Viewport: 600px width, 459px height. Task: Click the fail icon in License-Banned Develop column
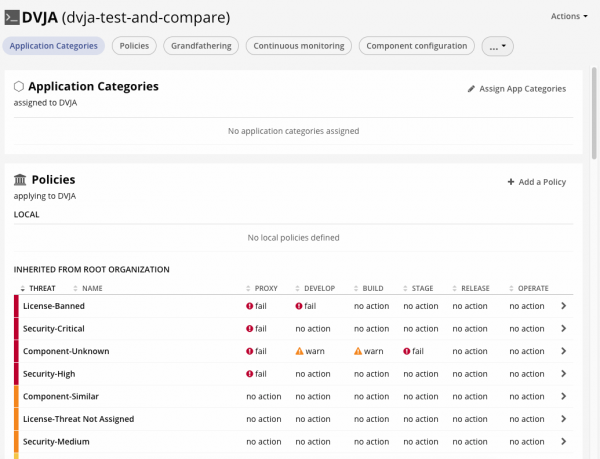point(299,306)
